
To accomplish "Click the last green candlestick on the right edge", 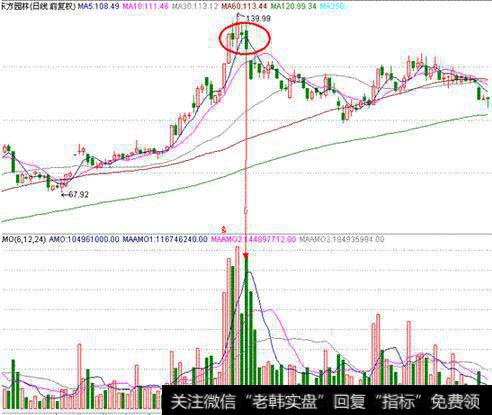I will [488, 102].
